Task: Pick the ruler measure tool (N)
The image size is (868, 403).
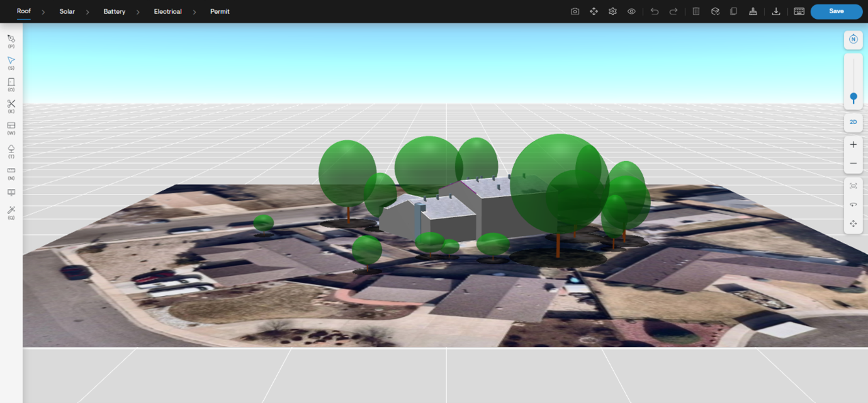Action: click(x=11, y=171)
